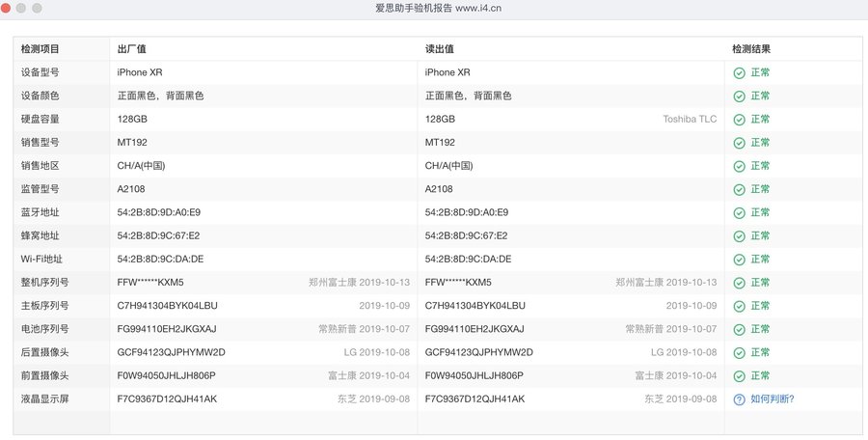Click the green check icon for 销售地区
This screenshot has height=440, width=868.
click(739, 166)
